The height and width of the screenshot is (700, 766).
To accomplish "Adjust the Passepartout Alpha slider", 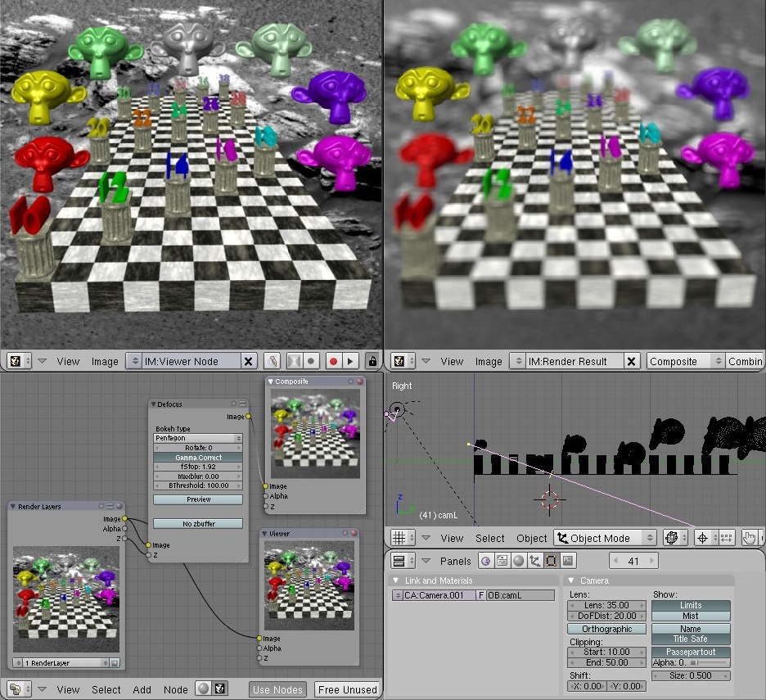I will point(691,663).
